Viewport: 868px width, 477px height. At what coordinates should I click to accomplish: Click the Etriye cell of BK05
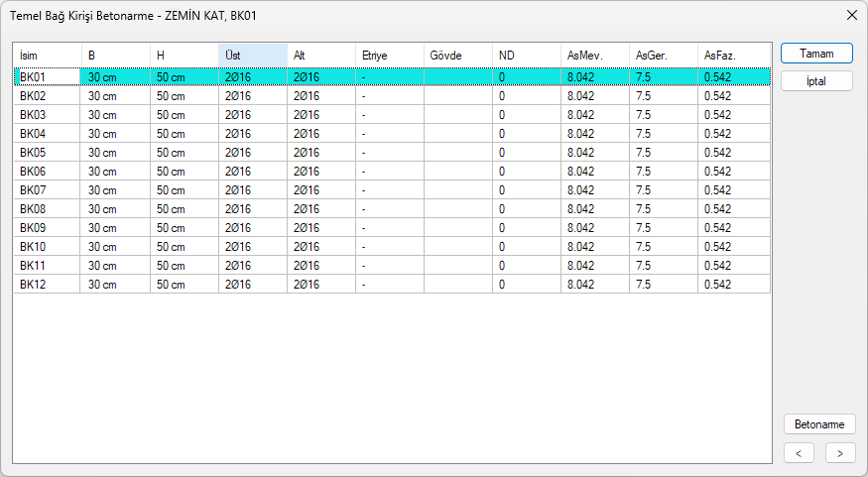pos(390,152)
